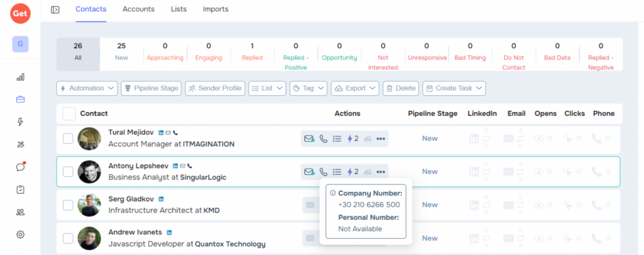Go to the Imports tab
This screenshot has height=255, width=644.
[x=215, y=9]
